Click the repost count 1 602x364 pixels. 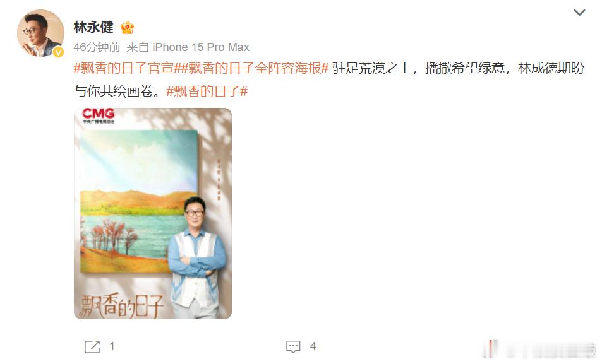click(112, 346)
